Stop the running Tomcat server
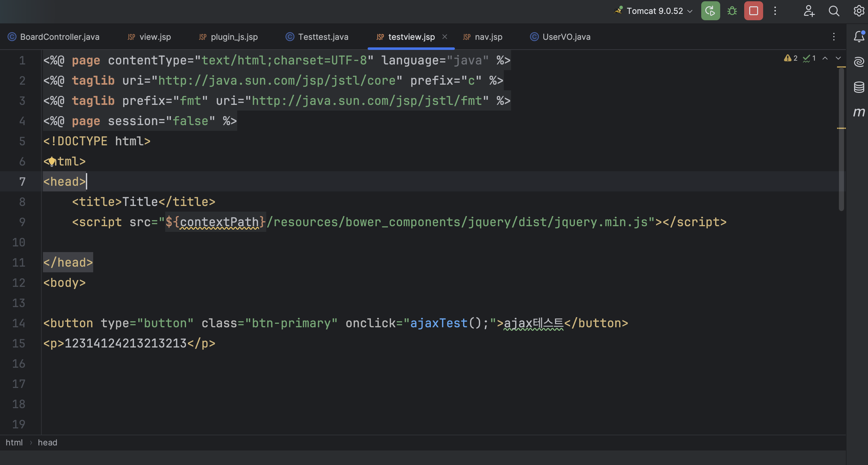This screenshot has width=868, height=465. tap(753, 11)
